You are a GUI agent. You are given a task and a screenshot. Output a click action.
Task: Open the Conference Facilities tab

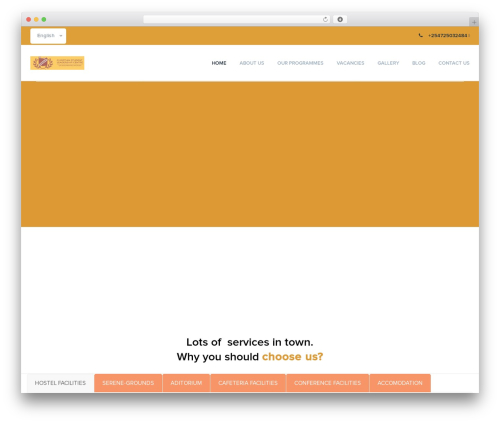(x=328, y=383)
